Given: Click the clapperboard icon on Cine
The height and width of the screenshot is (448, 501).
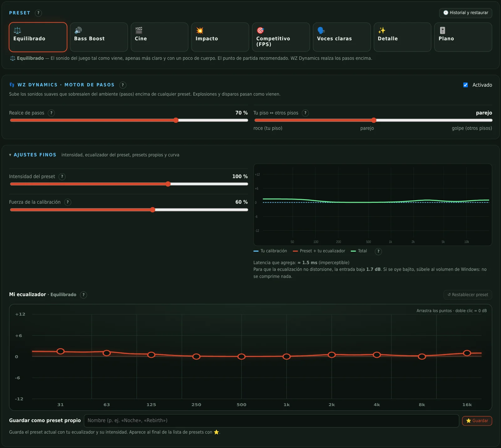Looking at the screenshot, I should point(139,30).
